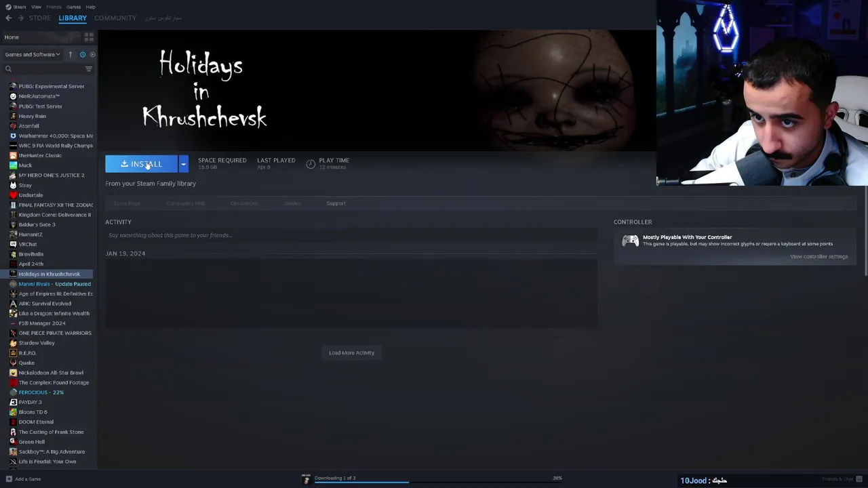Click the library search input field

(x=48, y=69)
